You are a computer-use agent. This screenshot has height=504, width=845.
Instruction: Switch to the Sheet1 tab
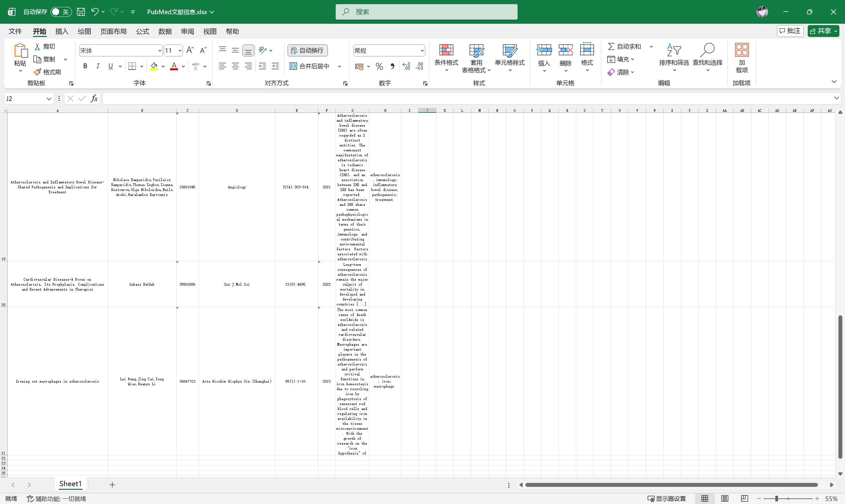click(70, 484)
